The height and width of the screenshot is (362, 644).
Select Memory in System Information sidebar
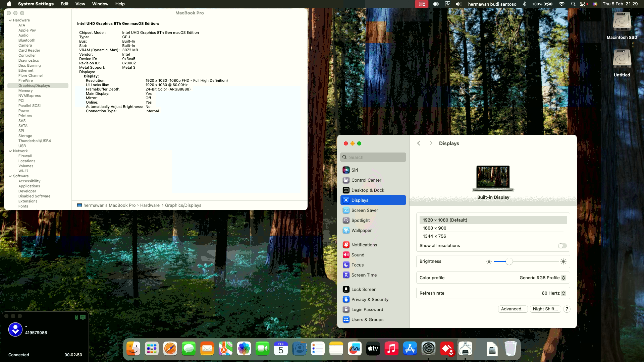click(25, 90)
